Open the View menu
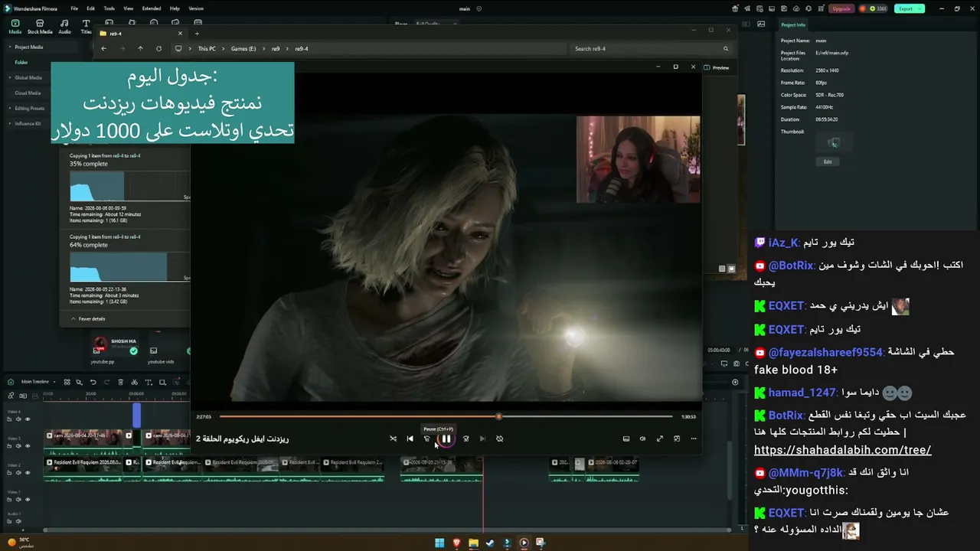 (129, 8)
